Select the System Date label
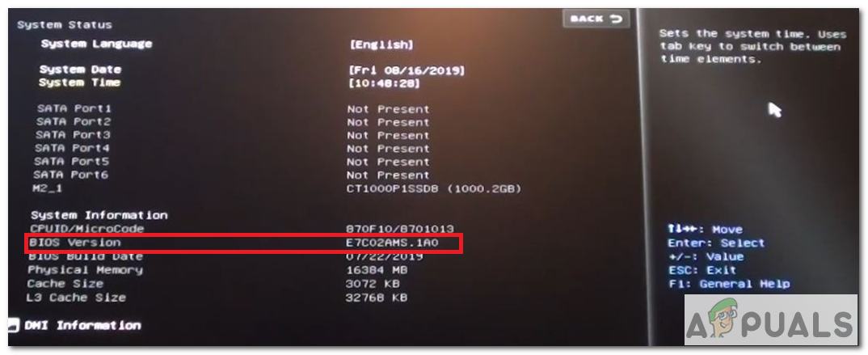The image size is (868, 355). point(80,70)
